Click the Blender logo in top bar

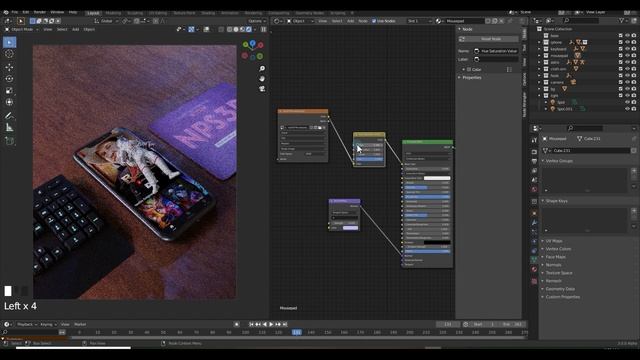[6, 12]
